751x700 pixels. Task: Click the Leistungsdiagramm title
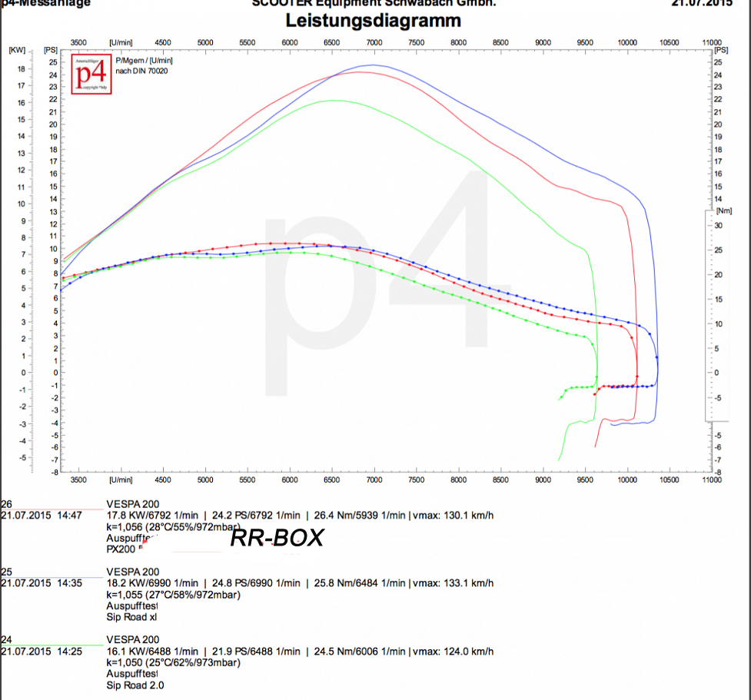(374, 20)
